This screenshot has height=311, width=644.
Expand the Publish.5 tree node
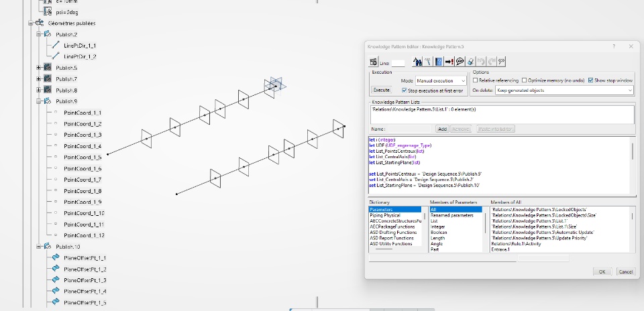click(x=39, y=67)
